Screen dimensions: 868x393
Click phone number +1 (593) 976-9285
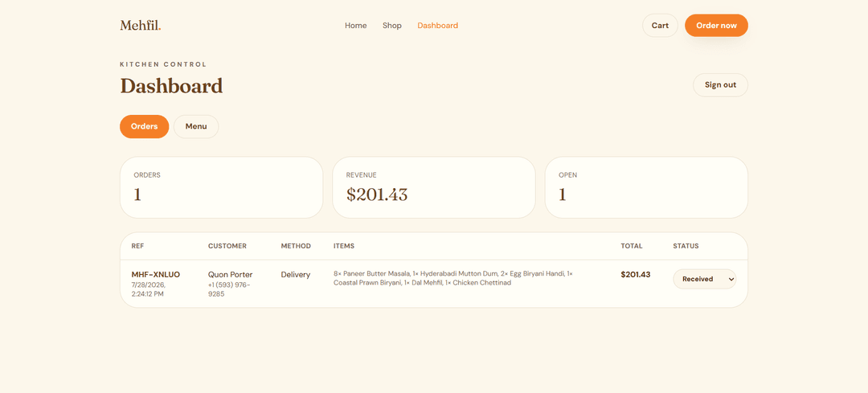tap(229, 289)
